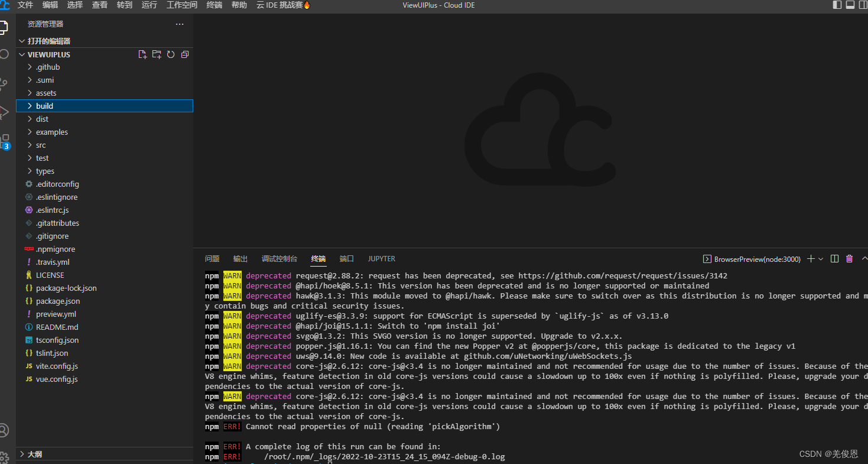Screen dimensions: 868x464
Task: Add a new terminal with plus icon
Action: (811, 259)
